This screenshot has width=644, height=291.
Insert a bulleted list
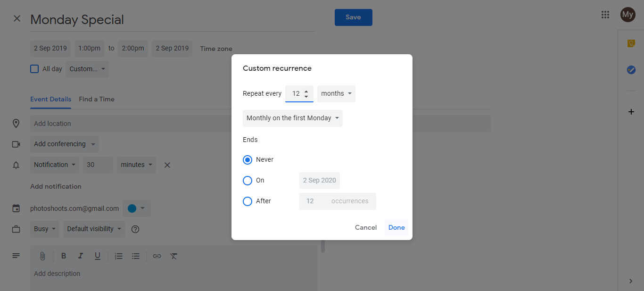(136, 256)
